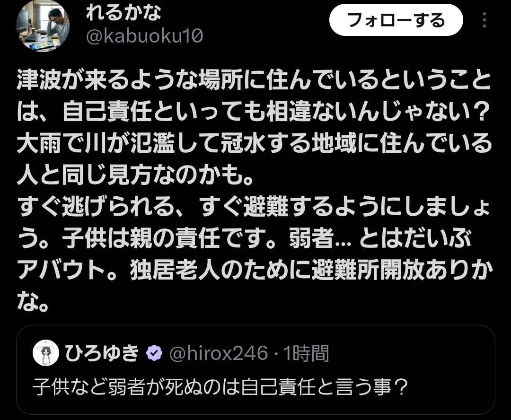Click the 1時間 timestamp on quoted post
Screen dimensions: 511x420
tap(306, 353)
